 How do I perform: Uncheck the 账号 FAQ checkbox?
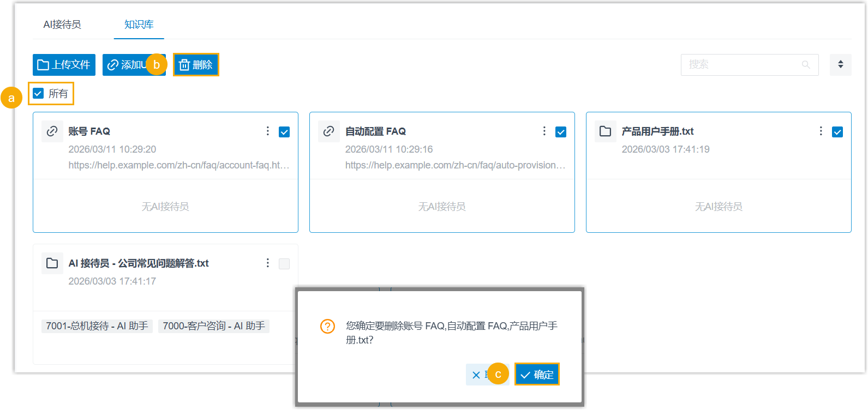(284, 132)
